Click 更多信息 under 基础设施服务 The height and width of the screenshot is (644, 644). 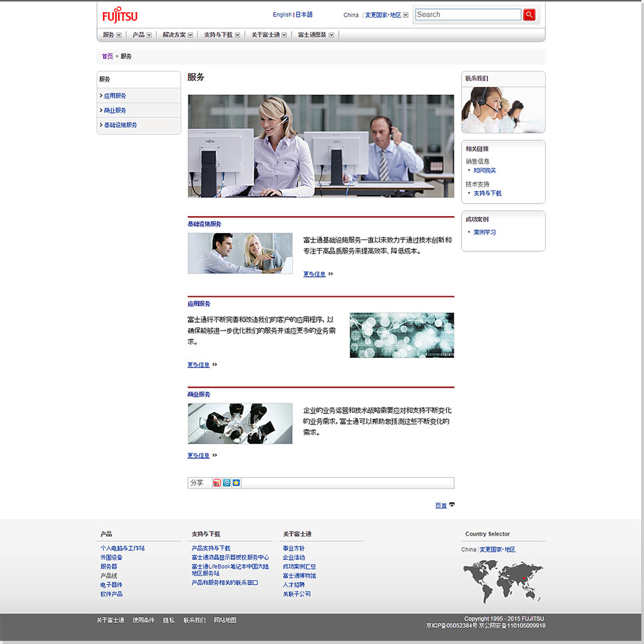point(314,275)
